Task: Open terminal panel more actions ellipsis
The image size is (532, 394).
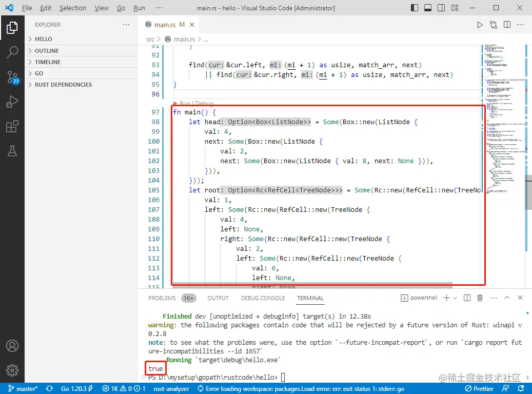Action: [494, 298]
